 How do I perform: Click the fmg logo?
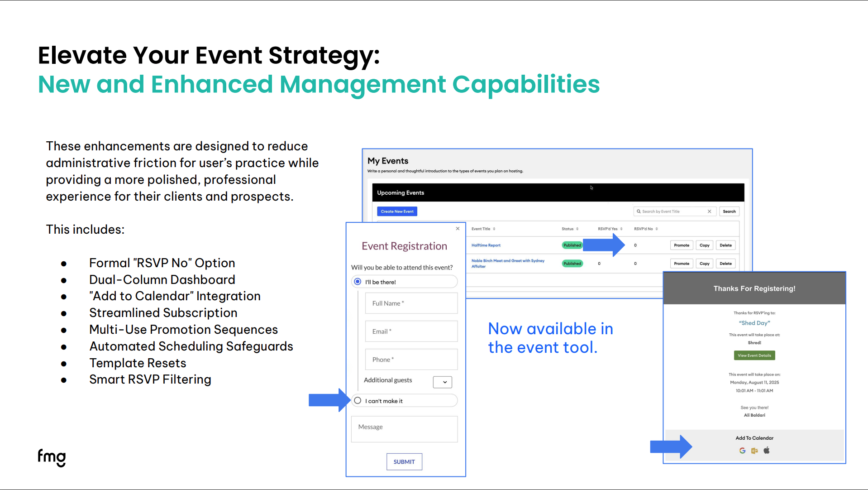(x=52, y=457)
